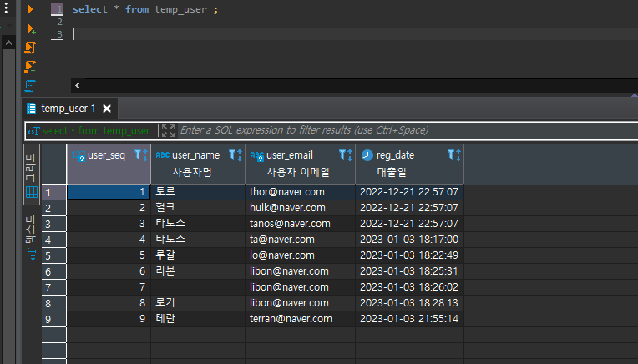Viewport: 638px width, 364px height.
Task: Click the email cell lo@naver.com
Action: tap(301, 255)
